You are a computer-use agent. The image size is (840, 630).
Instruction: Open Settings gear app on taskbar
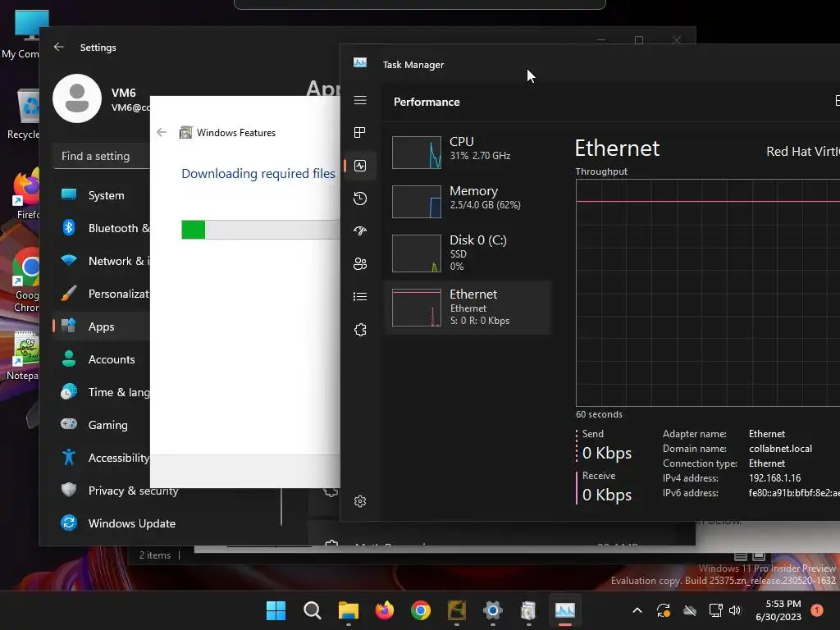tap(493, 610)
